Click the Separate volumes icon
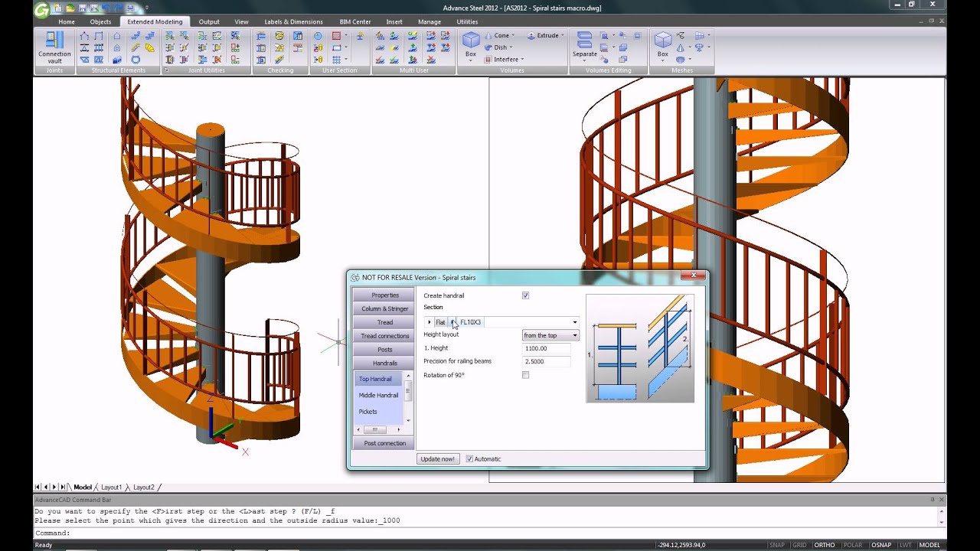Image resolution: width=980 pixels, height=551 pixels. coord(584,40)
